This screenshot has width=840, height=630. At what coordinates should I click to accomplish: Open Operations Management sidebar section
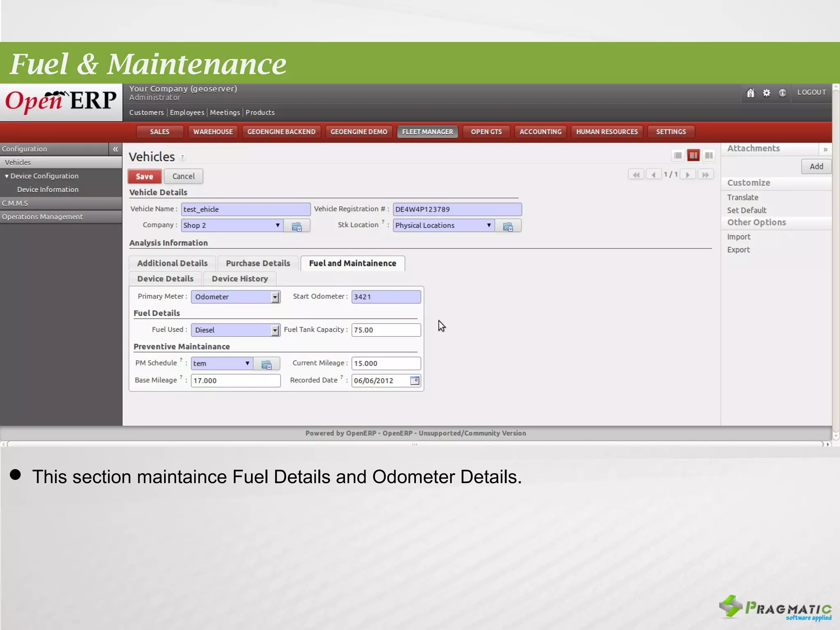tap(61, 217)
